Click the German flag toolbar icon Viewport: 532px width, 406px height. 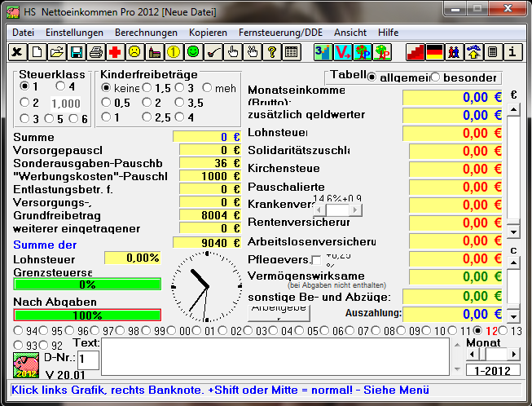pyautogui.click(x=434, y=52)
